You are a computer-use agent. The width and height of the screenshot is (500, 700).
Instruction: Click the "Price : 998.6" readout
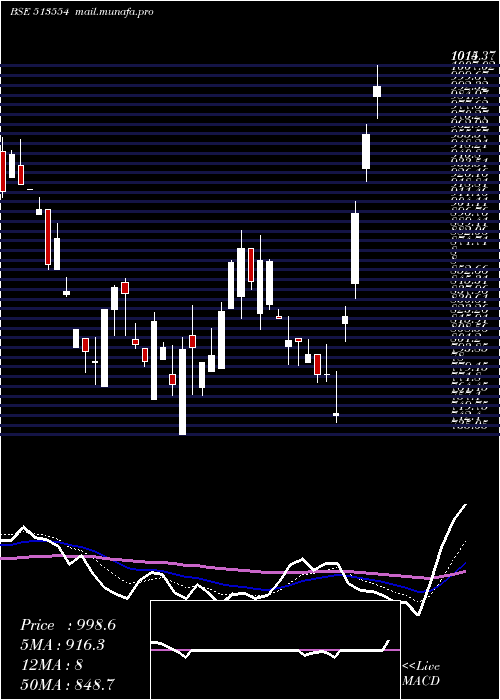click(68, 625)
